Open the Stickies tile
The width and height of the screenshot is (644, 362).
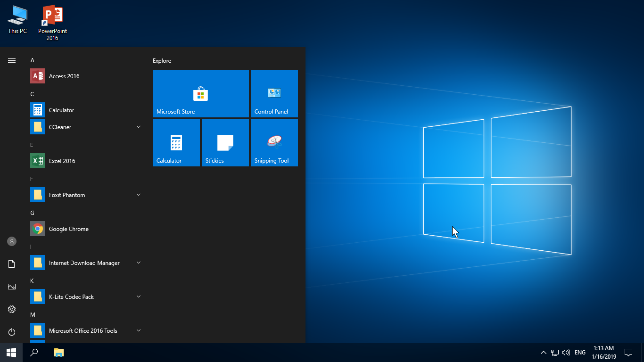coord(225,143)
